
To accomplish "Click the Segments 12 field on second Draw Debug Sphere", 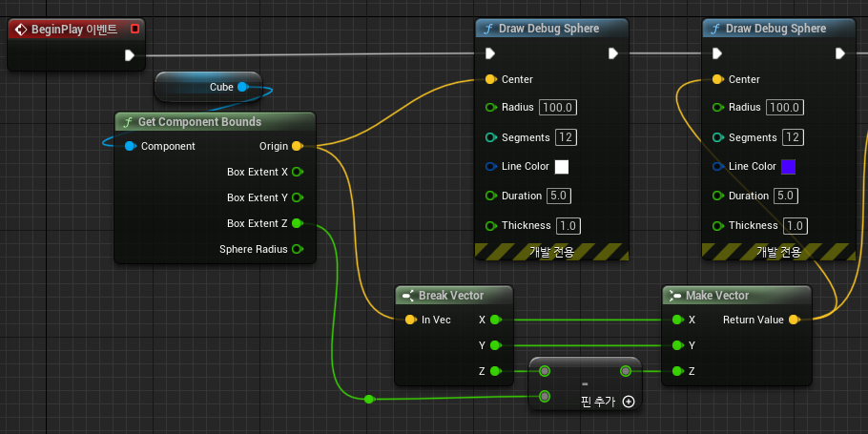I will point(793,137).
